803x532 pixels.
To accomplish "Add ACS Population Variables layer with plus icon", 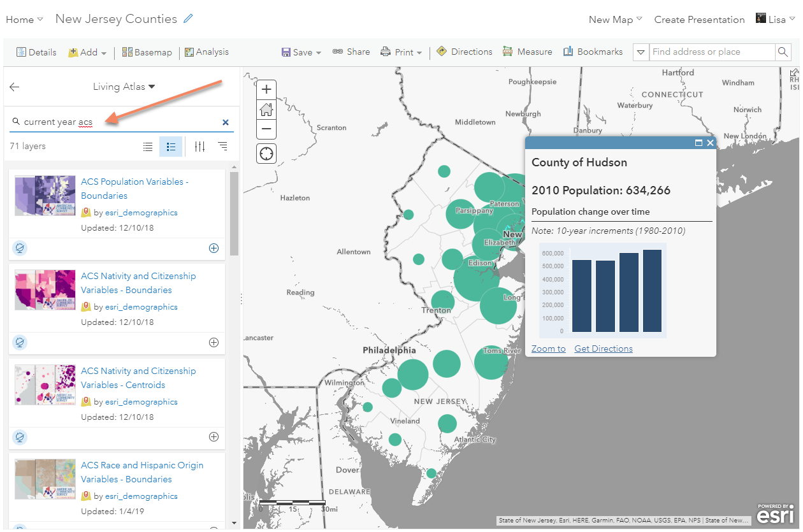I will pyautogui.click(x=213, y=248).
